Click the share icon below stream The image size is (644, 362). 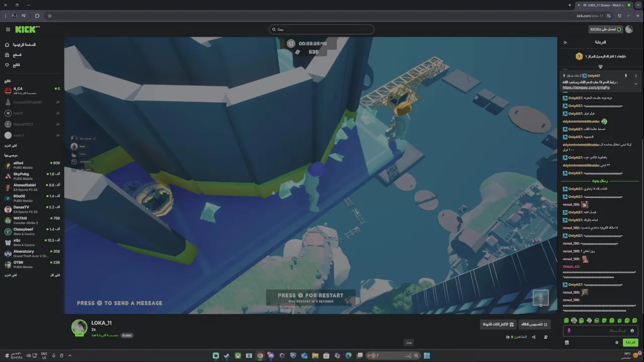[x=533, y=337]
